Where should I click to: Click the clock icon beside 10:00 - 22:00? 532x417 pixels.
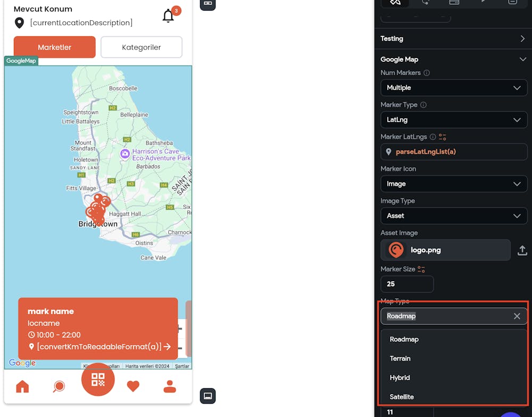31,335
